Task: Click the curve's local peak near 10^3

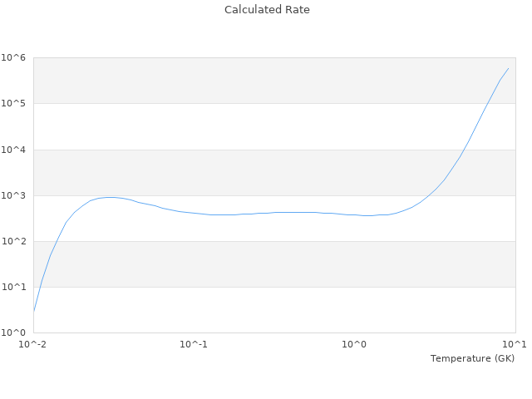Action: (x=109, y=197)
